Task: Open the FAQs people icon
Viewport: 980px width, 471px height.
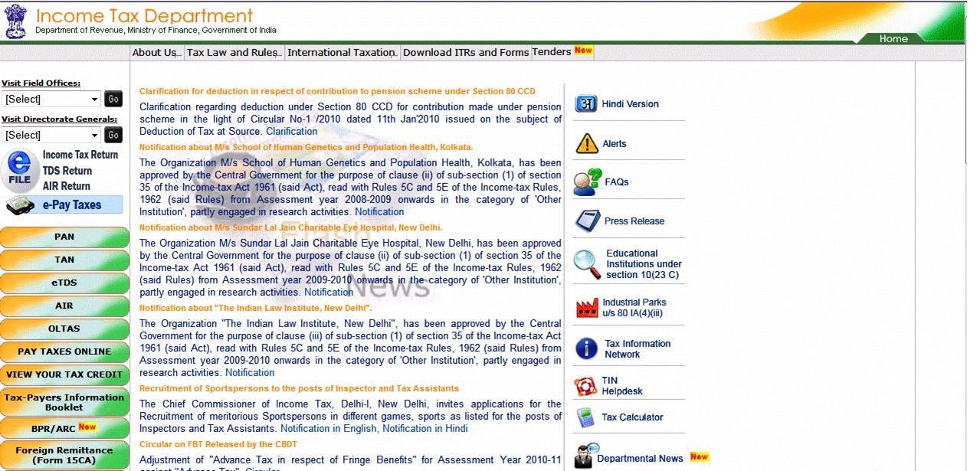Action: point(588,182)
